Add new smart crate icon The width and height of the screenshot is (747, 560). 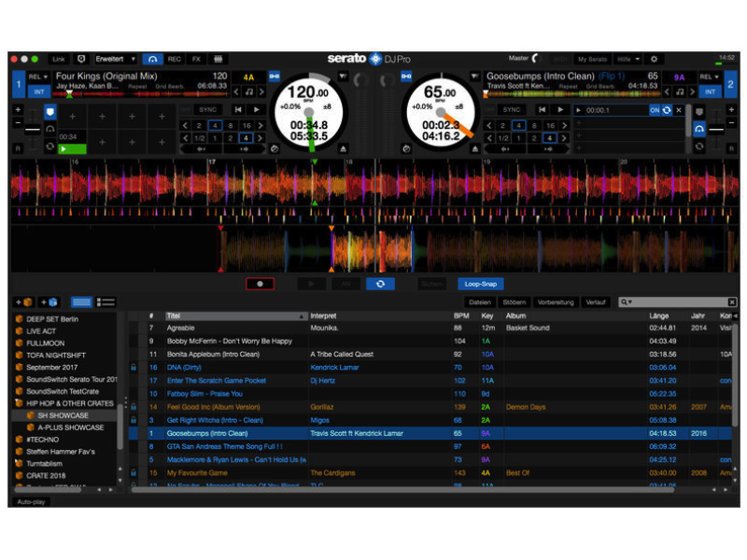coord(49,301)
